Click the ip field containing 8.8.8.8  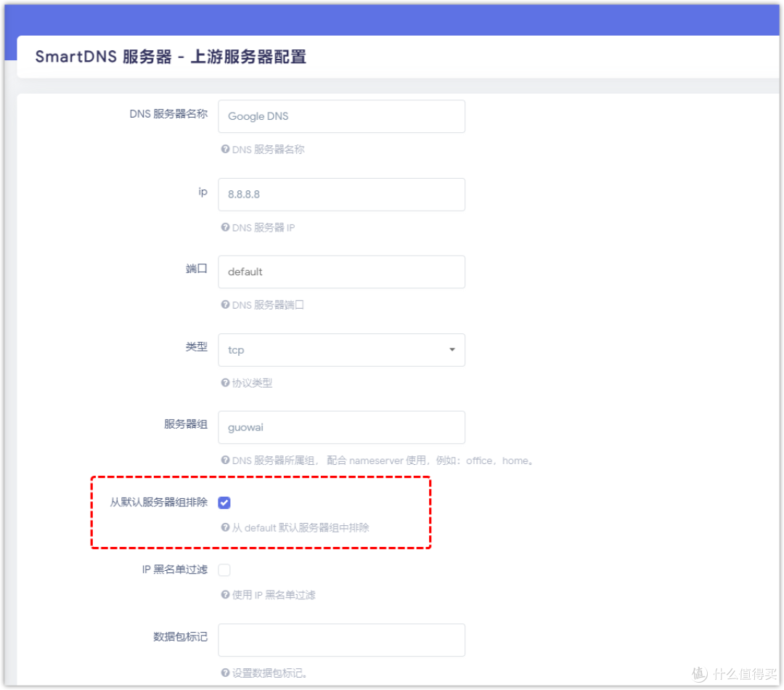pos(341,194)
